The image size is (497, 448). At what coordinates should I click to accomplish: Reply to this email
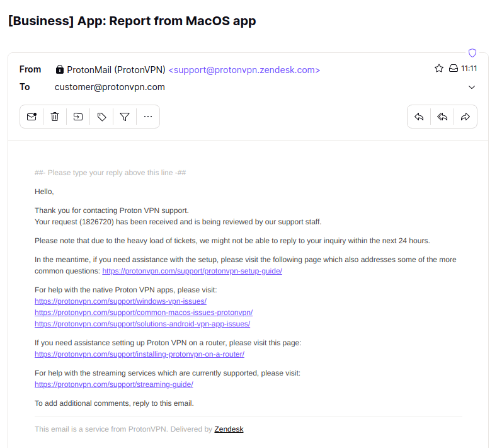point(419,117)
